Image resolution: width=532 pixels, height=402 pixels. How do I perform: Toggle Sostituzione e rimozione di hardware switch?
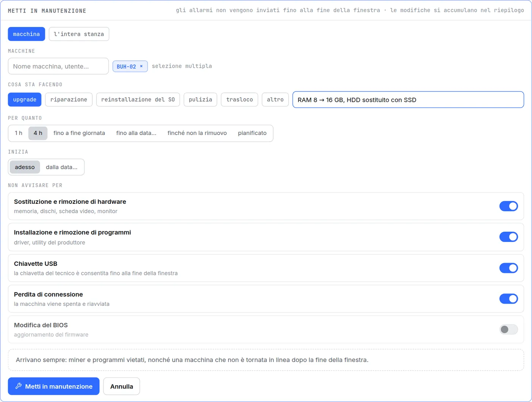click(508, 206)
